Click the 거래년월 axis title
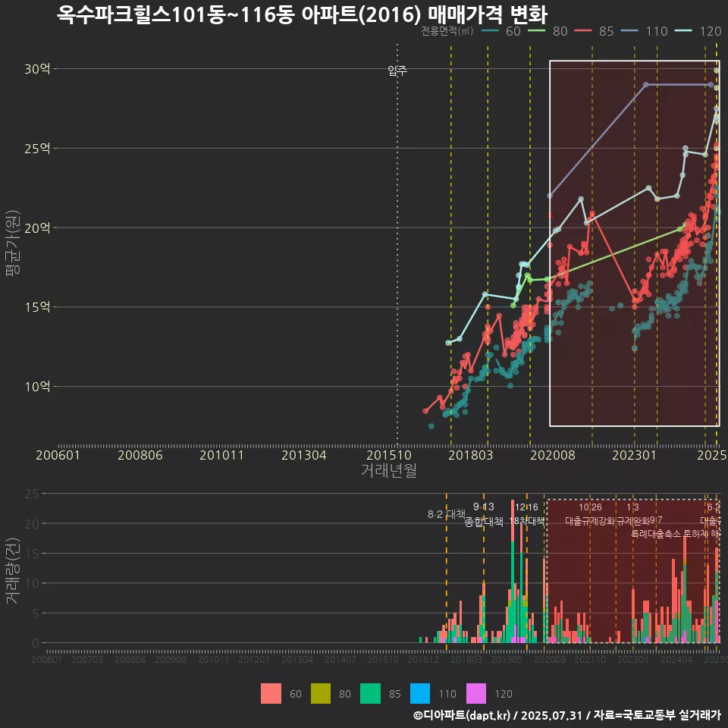The image size is (728, 728). click(388, 470)
